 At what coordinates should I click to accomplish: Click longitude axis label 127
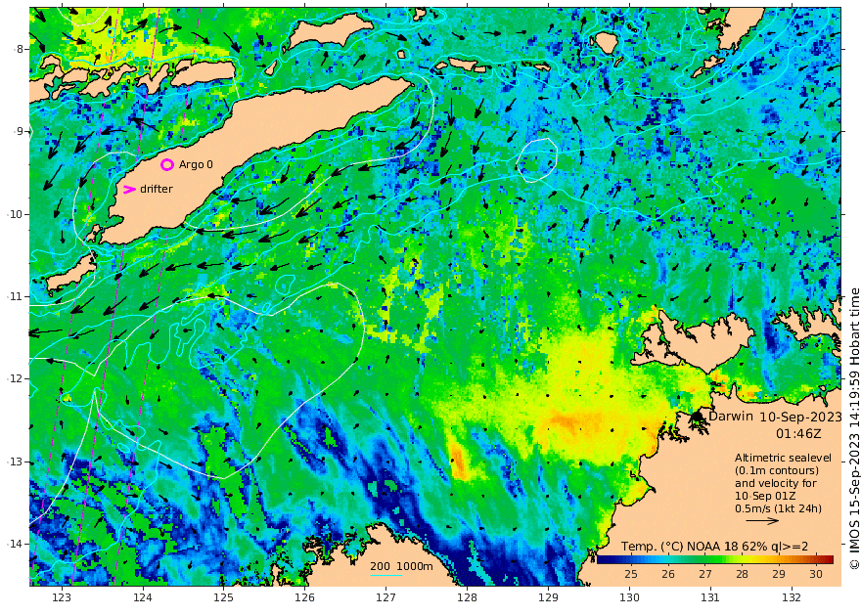point(386,597)
